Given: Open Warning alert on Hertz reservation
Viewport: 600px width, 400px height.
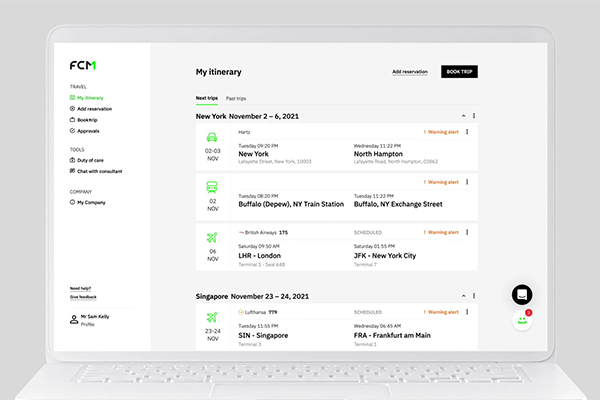Looking at the screenshot, I should point(441,132).
